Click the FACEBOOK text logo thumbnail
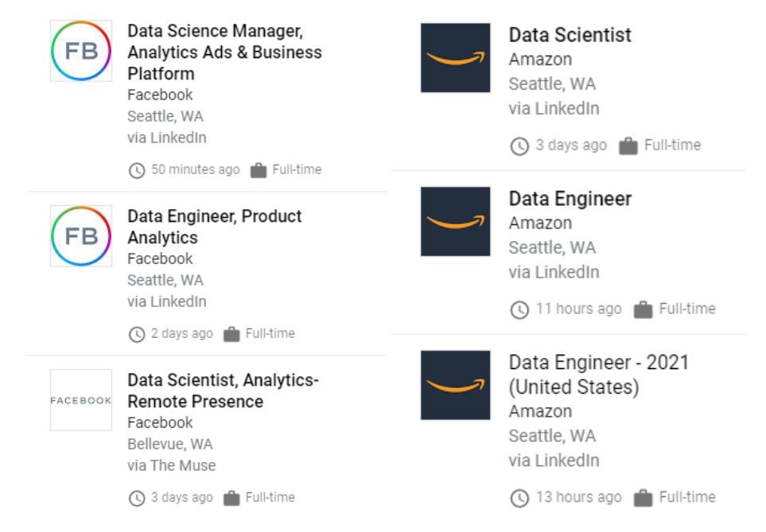 click(x=81, y=400)
